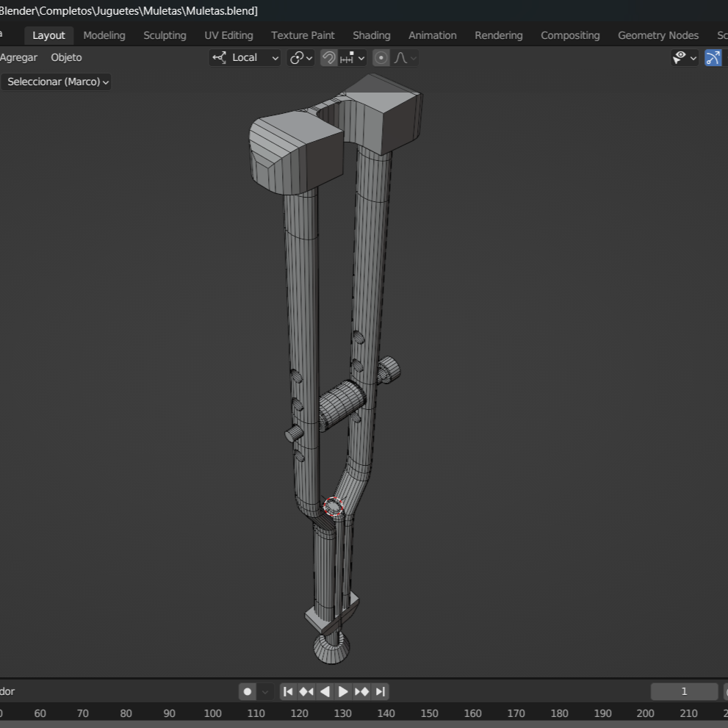Enable proportional editing
728x728 pixels.
381,57
